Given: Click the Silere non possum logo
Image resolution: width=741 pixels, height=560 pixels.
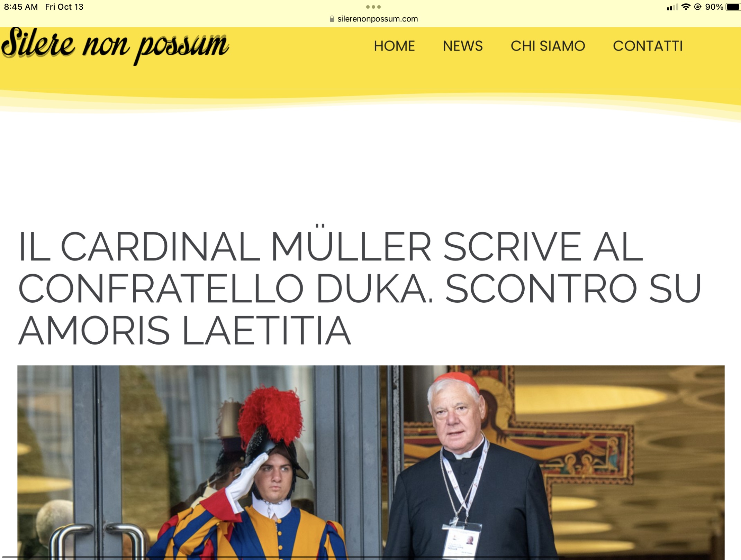Looking at the screenshot, I should [115, 46].
